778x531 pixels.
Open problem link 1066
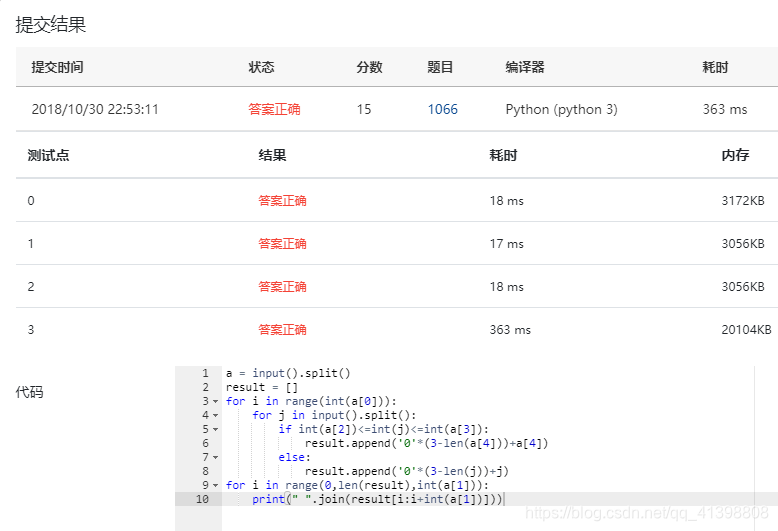coord(443,109)
